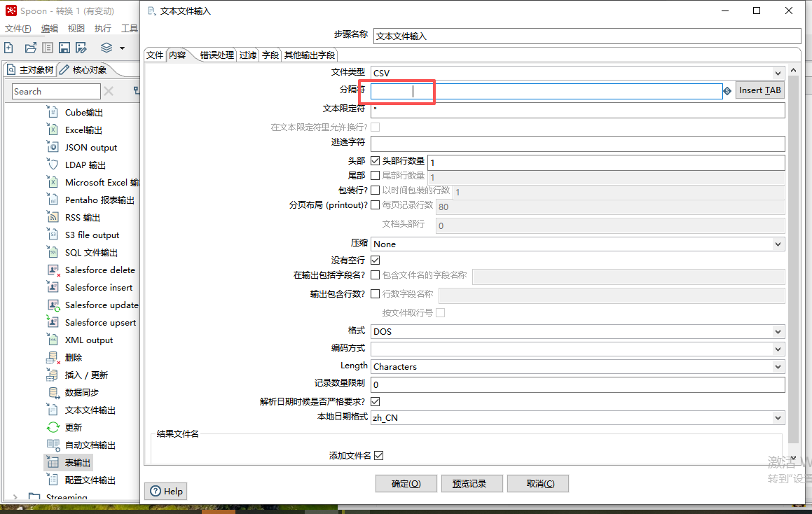
Task: Open the 压缩 None dropdown
Action: point(577,244)
